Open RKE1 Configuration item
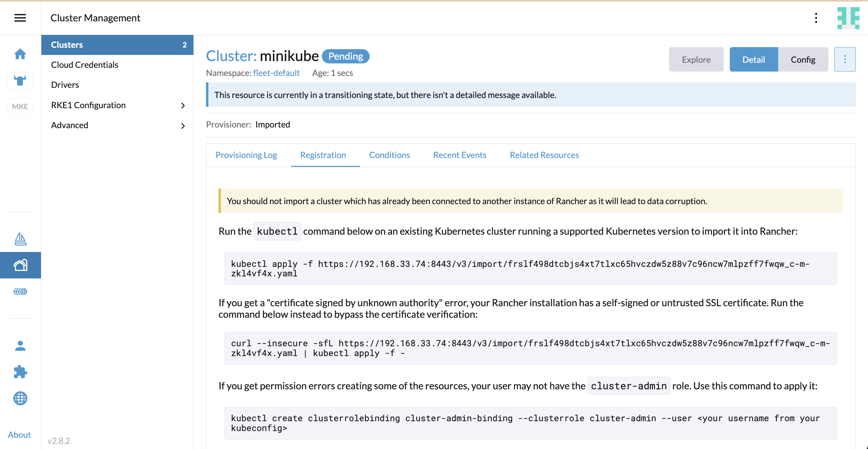 tap(88, 105)
